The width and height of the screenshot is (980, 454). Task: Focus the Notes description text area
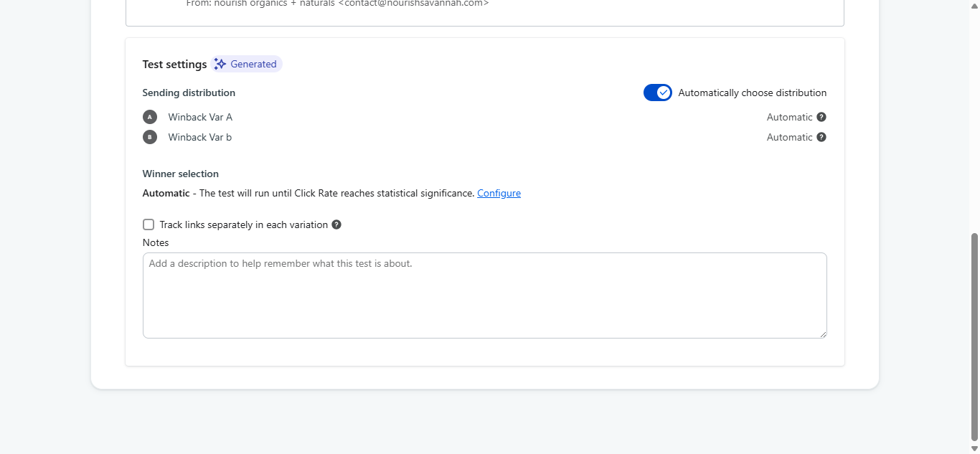pyautogui.click(x=485, y=295)
